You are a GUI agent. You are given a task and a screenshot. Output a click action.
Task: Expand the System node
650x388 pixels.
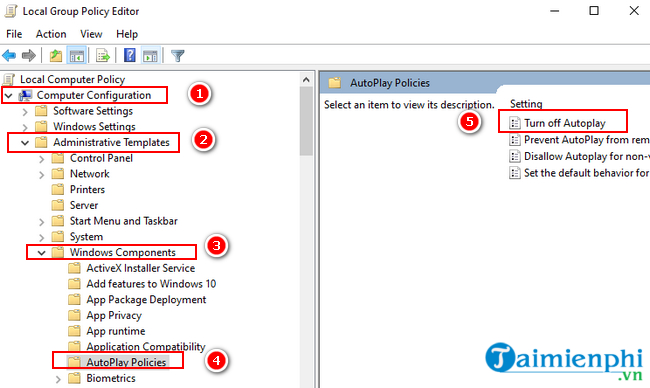coord(41,238)
